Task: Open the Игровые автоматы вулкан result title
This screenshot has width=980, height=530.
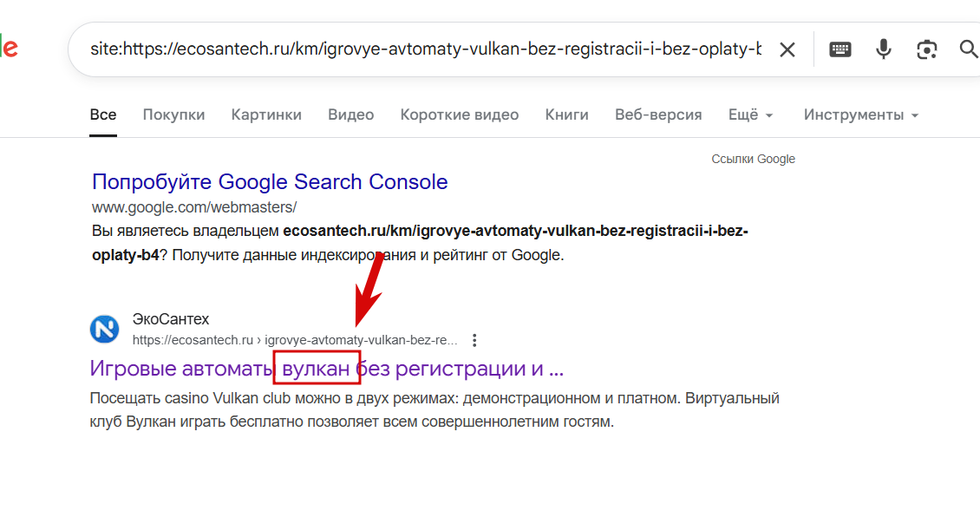Action: tap(326, 369)
